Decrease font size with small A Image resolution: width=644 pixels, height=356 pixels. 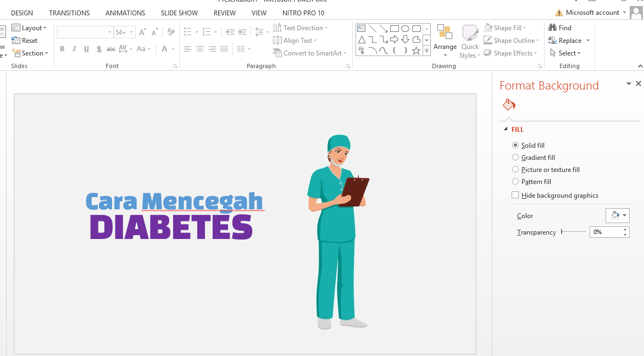(155, 32)
